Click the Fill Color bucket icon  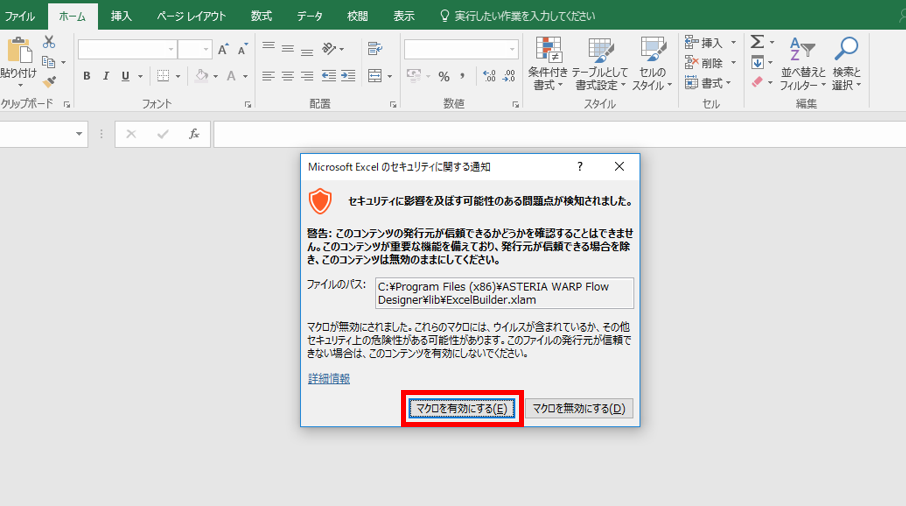pyautogui.click(x=202, y=76)
